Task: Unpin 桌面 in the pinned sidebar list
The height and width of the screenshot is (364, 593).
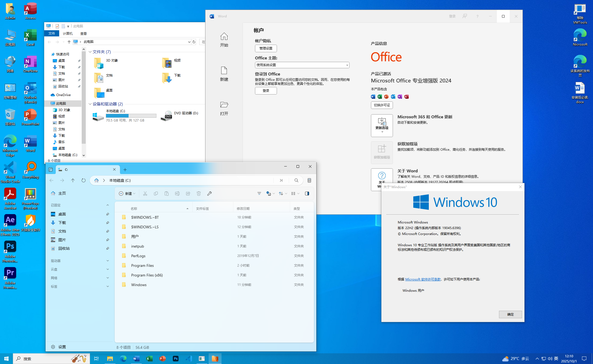Action: (x=107, y=214)
